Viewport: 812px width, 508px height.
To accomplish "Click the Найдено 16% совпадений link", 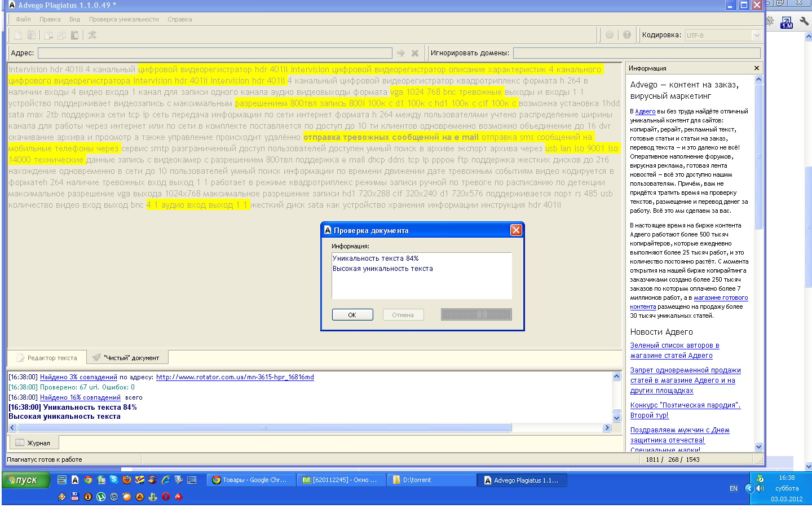I will point(80,397).
